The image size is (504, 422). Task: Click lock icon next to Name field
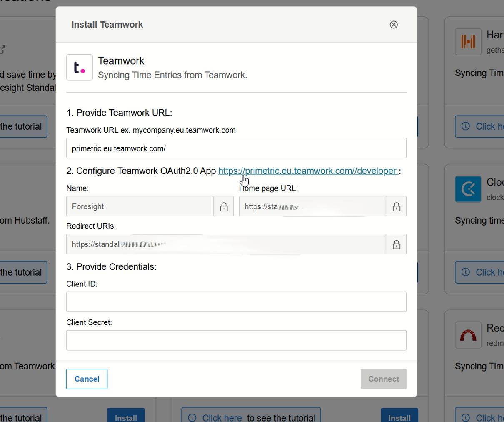224,206
